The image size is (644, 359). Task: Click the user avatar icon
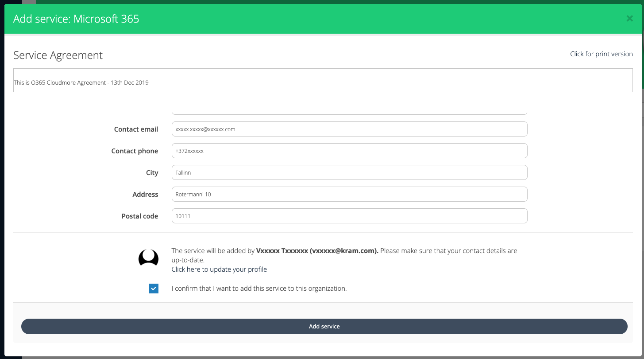tap(148, 258)
